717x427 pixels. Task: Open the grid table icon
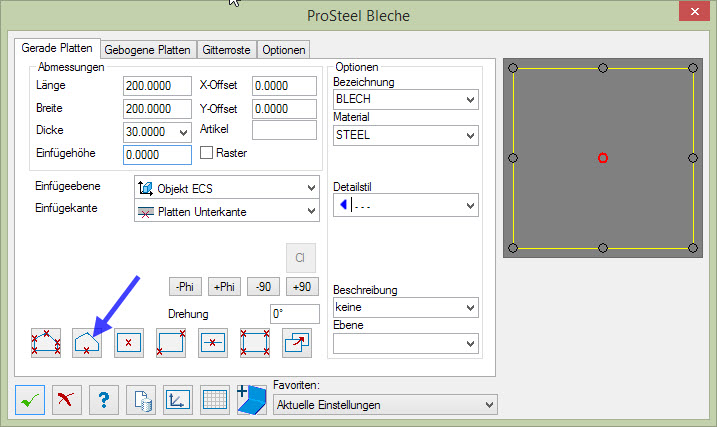pos(214,400)
